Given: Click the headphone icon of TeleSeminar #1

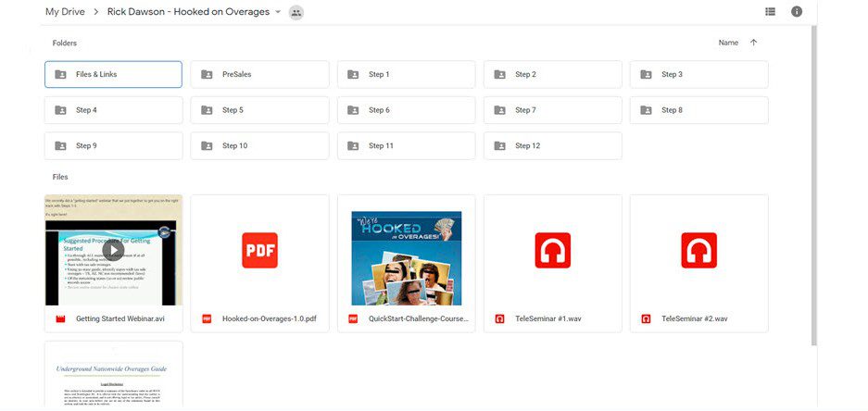Looking at the screenshot, I should pyautogui.click(x=552, y=250).
